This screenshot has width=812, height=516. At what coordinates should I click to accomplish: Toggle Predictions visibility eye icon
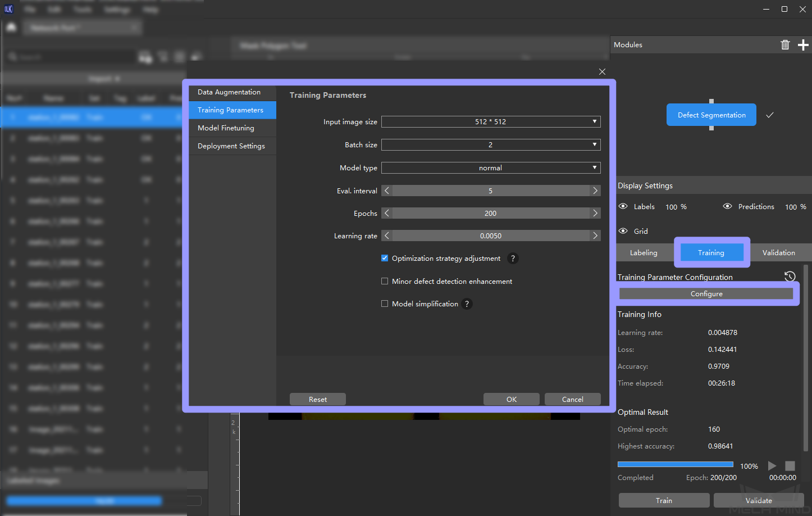coord(727,206)
